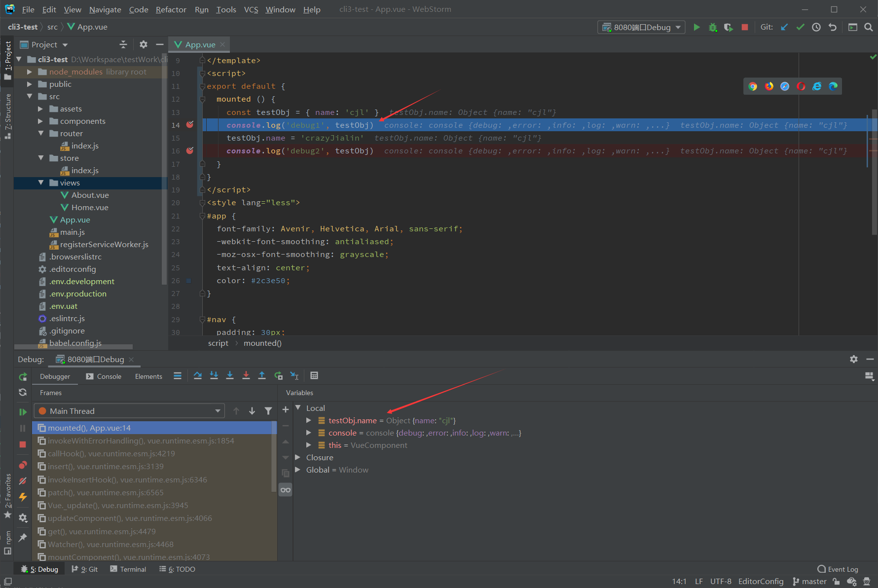Open preview in Chrome browser icon
The width and height of the screenshot is (878, 588).
click(x=753, y=86)
